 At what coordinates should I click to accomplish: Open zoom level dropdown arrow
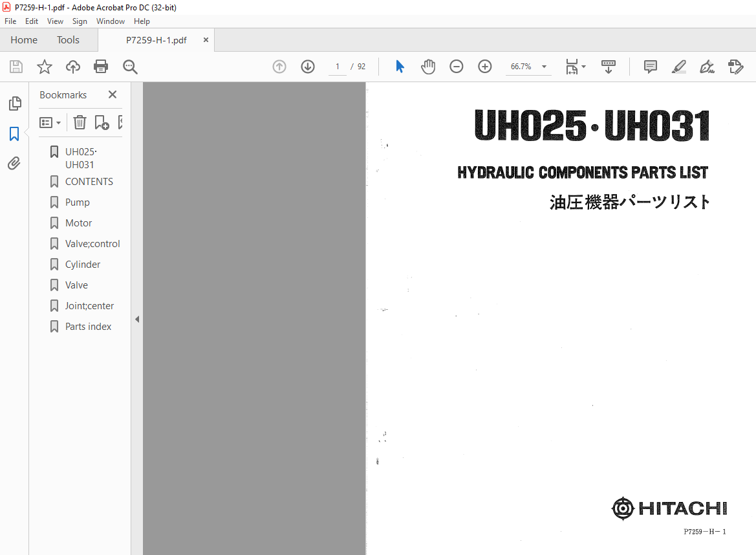pos(545,67)
